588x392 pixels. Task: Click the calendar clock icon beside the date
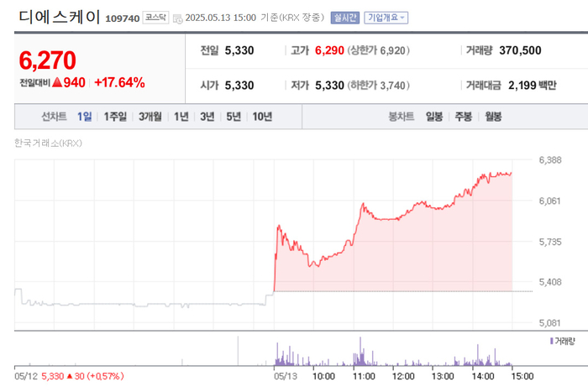[178, 18]
